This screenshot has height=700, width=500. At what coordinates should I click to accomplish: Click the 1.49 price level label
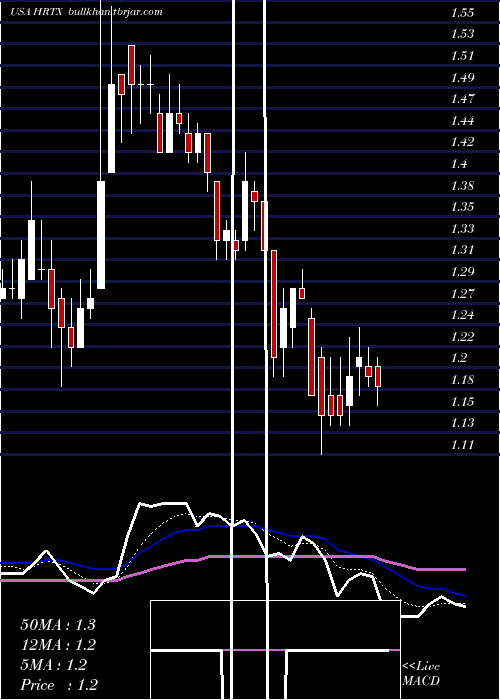[x=462, y=78]
